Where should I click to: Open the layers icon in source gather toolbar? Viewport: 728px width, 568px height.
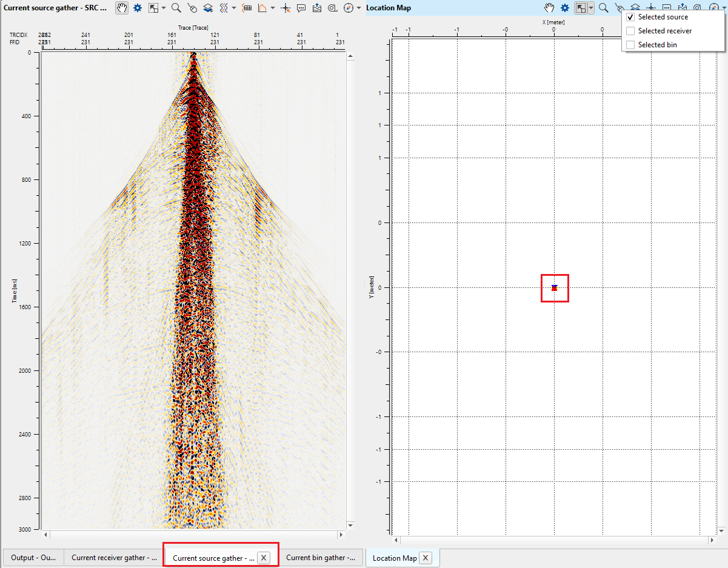[208, 8]
